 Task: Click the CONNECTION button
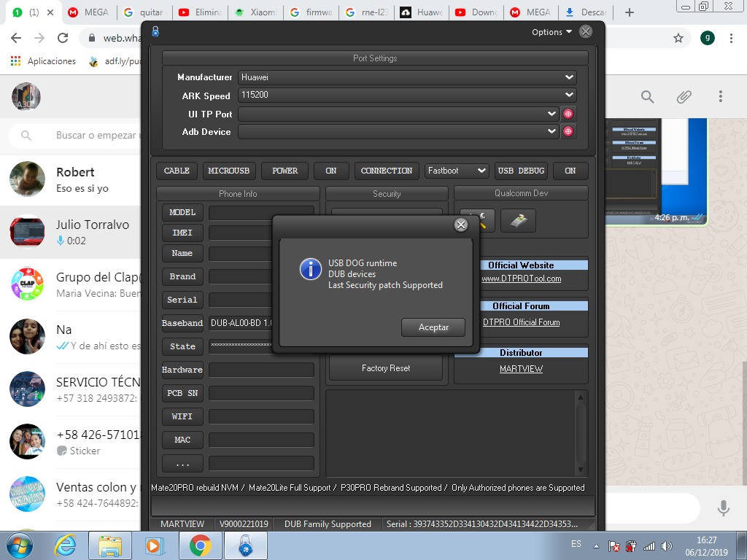(x=387, y=171)
